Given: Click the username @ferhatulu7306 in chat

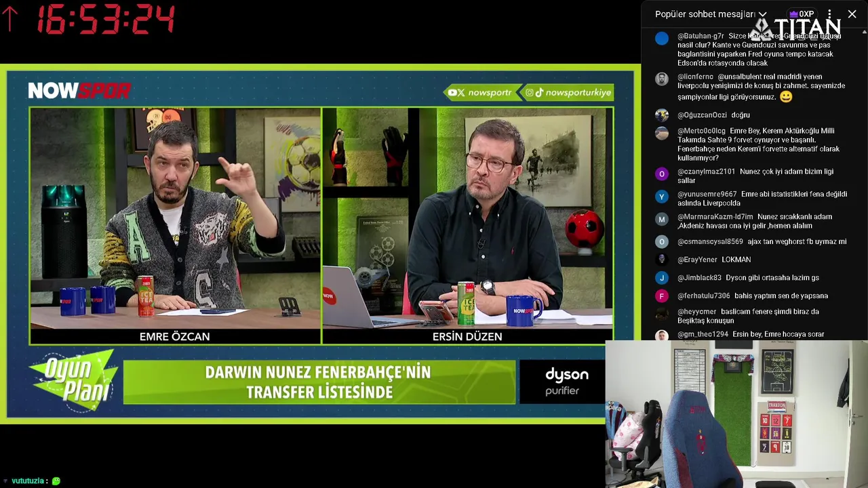Looking at the screenshot, I should (x=704, y=296).
